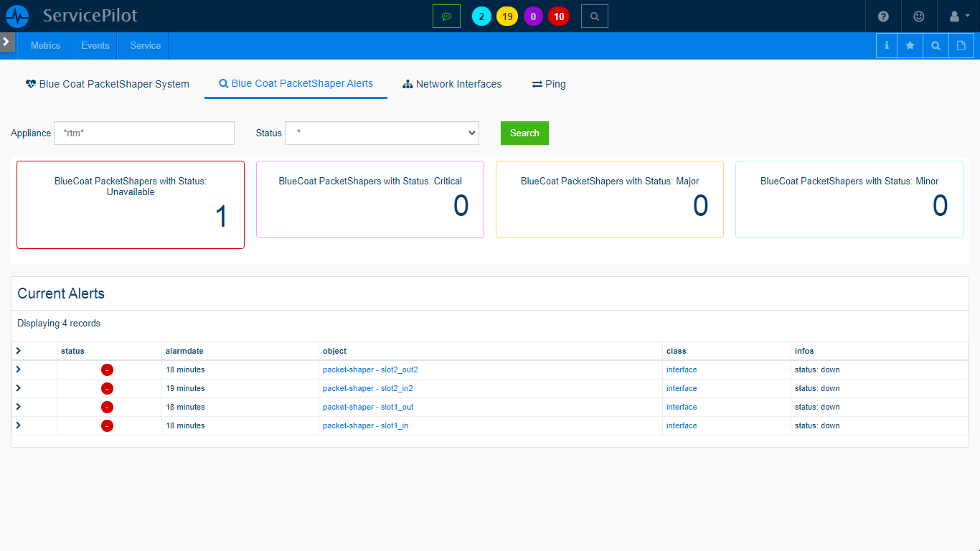Select the Unavailable status summary card
980x551 pixels.
tap(131, 205)
